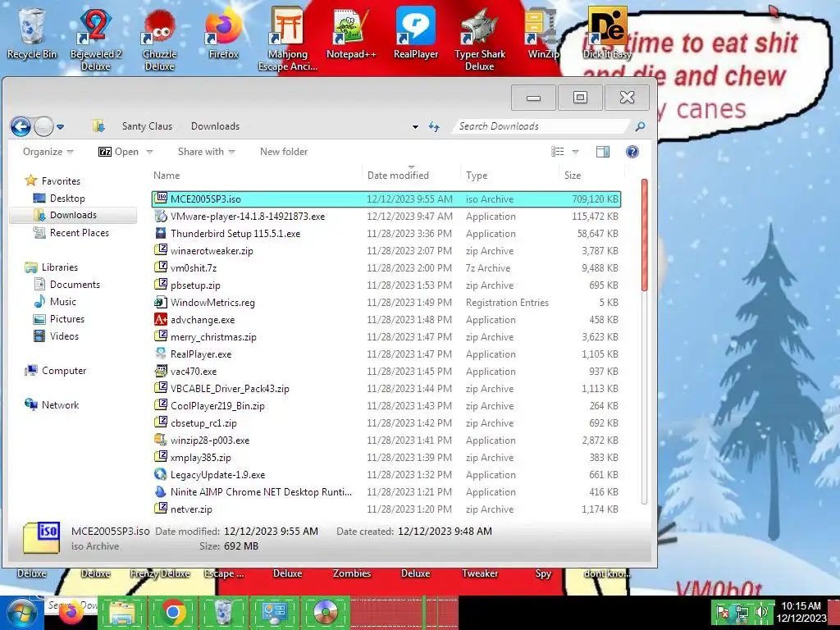Open the Explorer folder taskbar button

(123, 613)
